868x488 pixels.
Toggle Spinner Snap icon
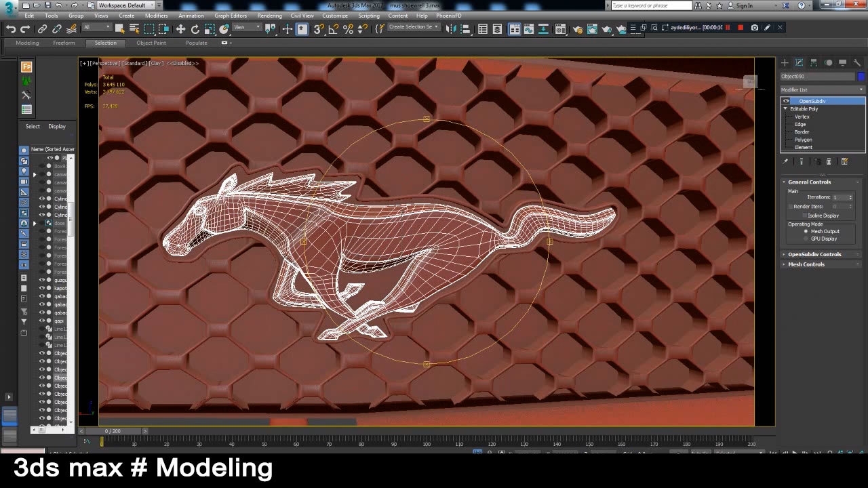pyautogui.click(x=363, y=29)
